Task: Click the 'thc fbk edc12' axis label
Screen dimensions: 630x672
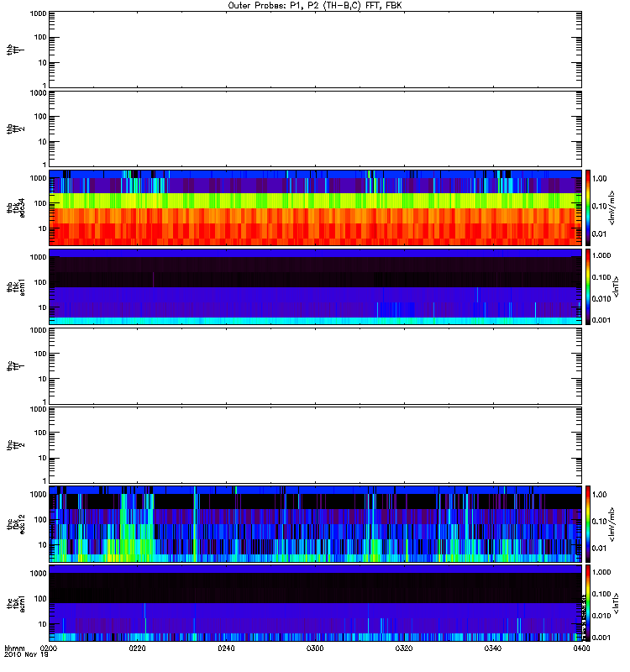Action: (16, 523)
